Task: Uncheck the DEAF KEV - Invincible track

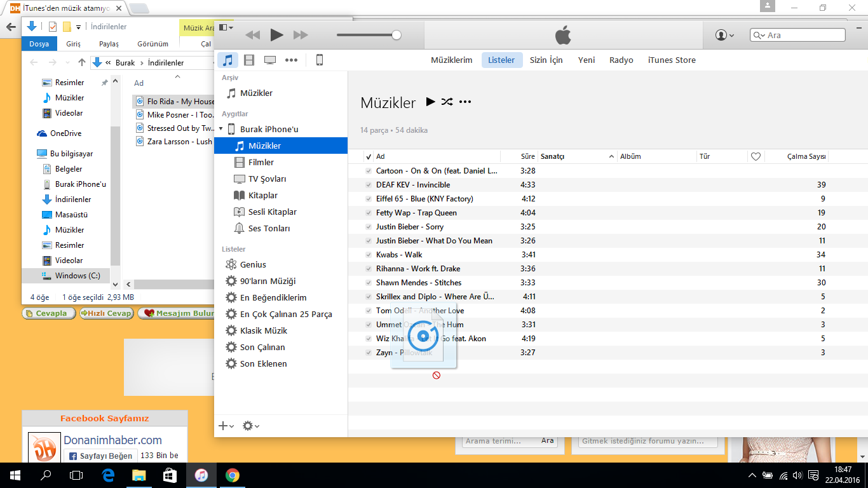Action: [369, 185]
